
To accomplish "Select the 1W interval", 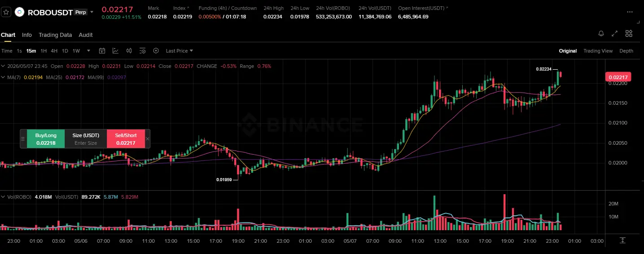I will 76,51.
